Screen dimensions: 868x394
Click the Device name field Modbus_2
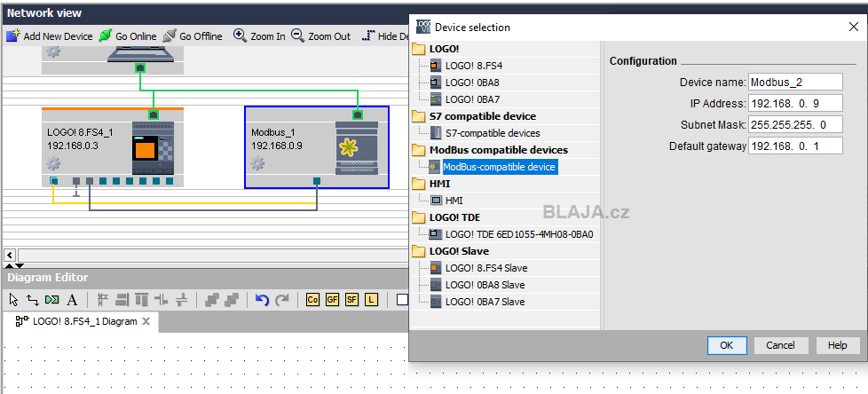(795, 83)
